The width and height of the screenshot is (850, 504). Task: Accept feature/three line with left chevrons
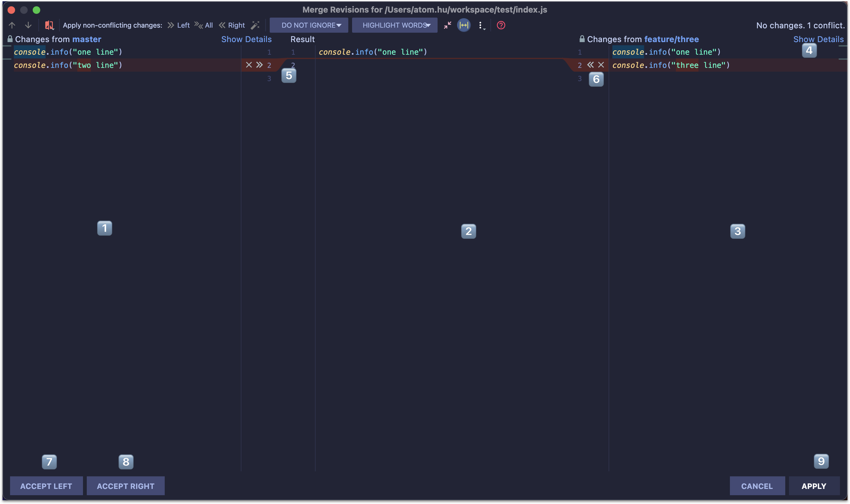click(590, 65)
